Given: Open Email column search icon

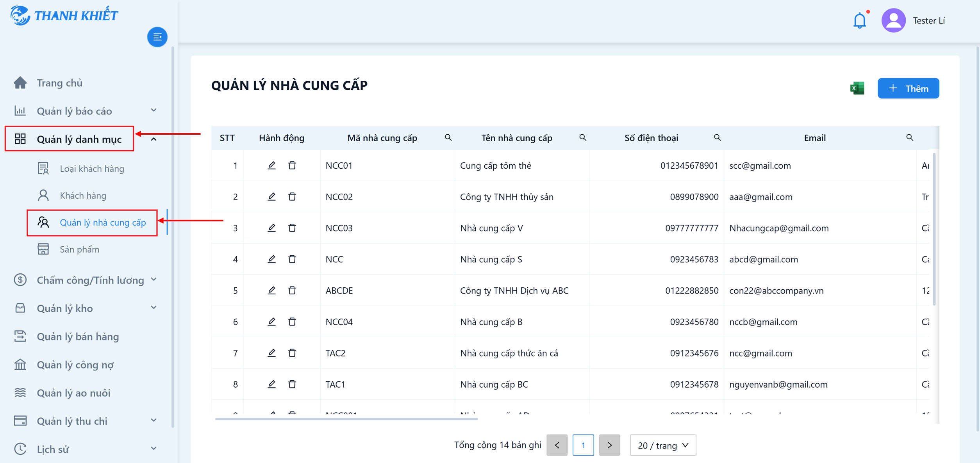Looking at the screenshot, I should click(909, 138).
